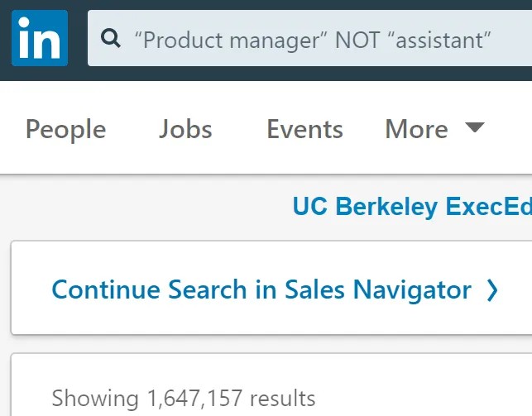This screenshot has height=416, width=532.
Task: Focus the LinkedIn search input field
Action: pos(309,38)
